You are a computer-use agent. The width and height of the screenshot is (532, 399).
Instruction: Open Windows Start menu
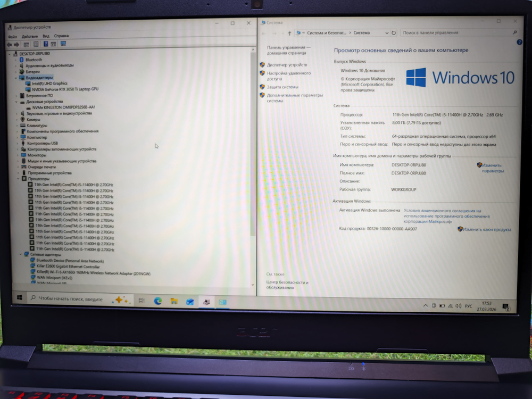[19, 297]
